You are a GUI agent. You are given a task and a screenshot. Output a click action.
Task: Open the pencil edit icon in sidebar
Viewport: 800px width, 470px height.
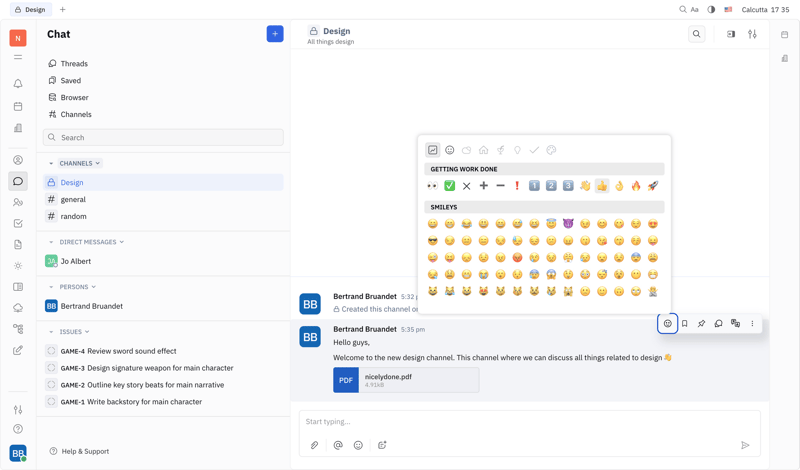point(18,350)
